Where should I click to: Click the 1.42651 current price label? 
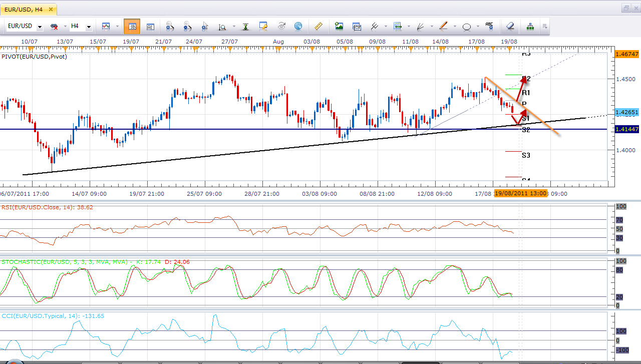pyautogui.click(x=626, y=112)
